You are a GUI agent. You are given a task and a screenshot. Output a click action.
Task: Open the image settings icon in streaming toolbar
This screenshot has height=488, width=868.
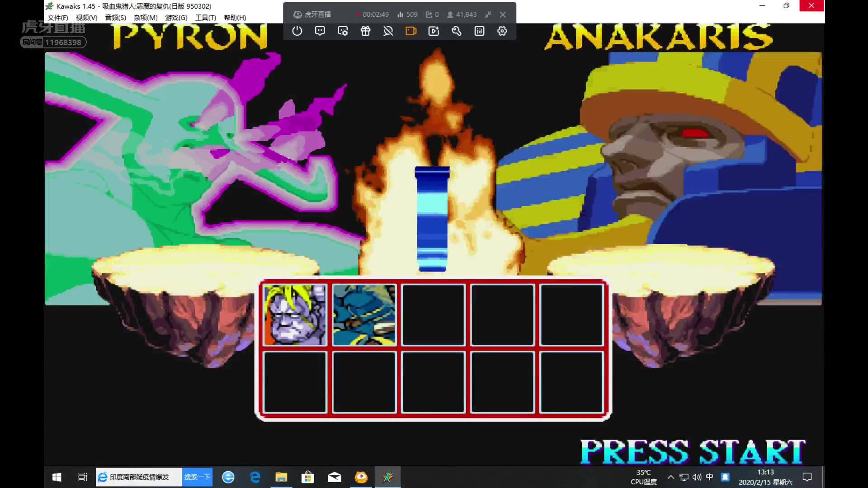pos(343,31)
